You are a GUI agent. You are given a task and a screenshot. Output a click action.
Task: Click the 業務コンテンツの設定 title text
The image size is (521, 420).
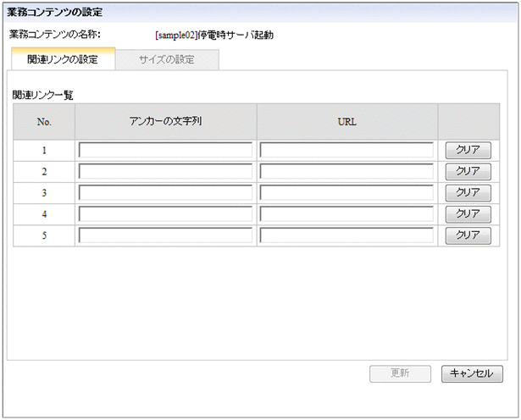pos(55,13)
